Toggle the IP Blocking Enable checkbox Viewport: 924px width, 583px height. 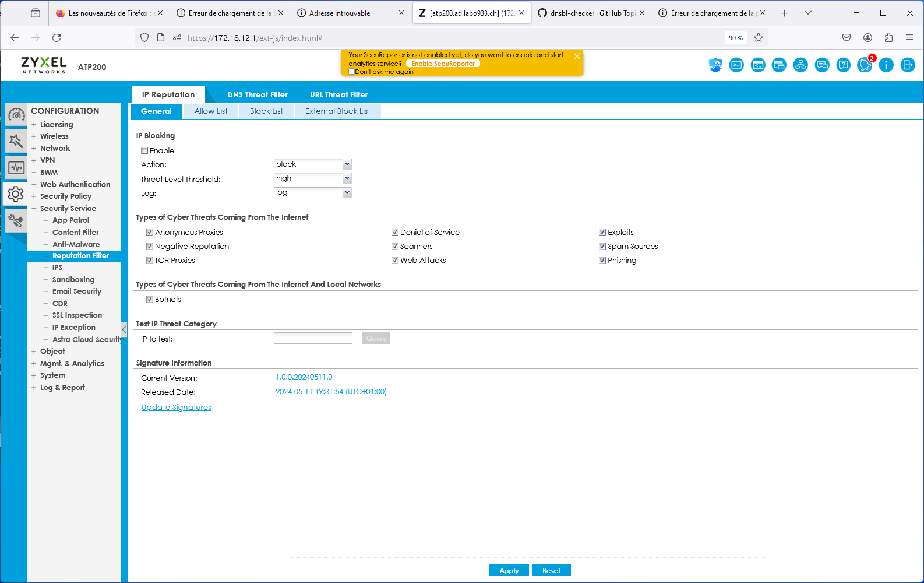144,150
